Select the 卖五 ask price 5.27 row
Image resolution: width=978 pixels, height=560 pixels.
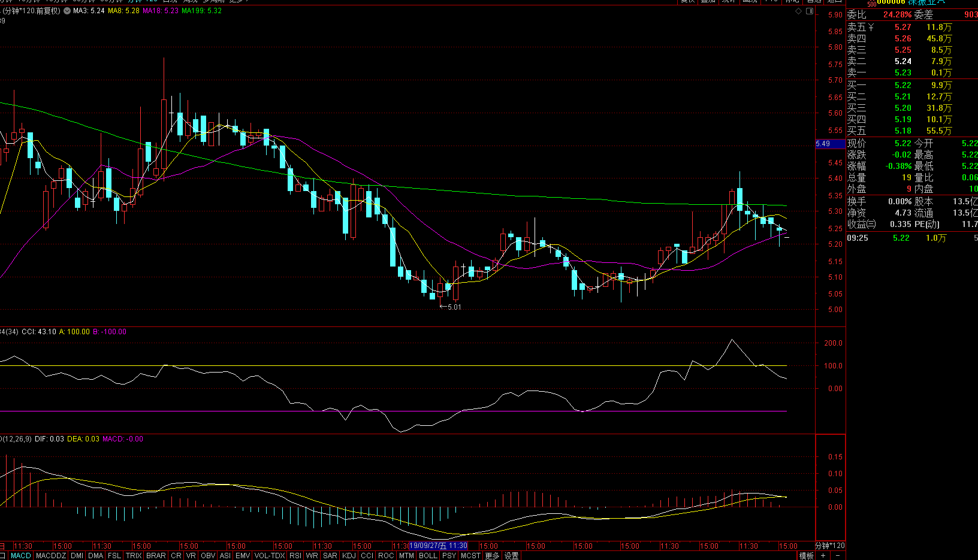tap(911, 27)
